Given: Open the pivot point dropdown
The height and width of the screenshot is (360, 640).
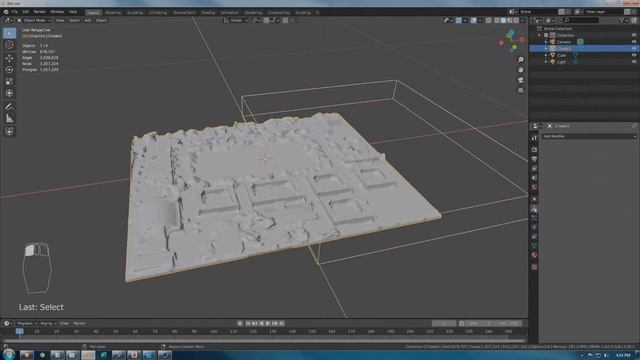Looking at the screenshot, I should tap(256, 20).
